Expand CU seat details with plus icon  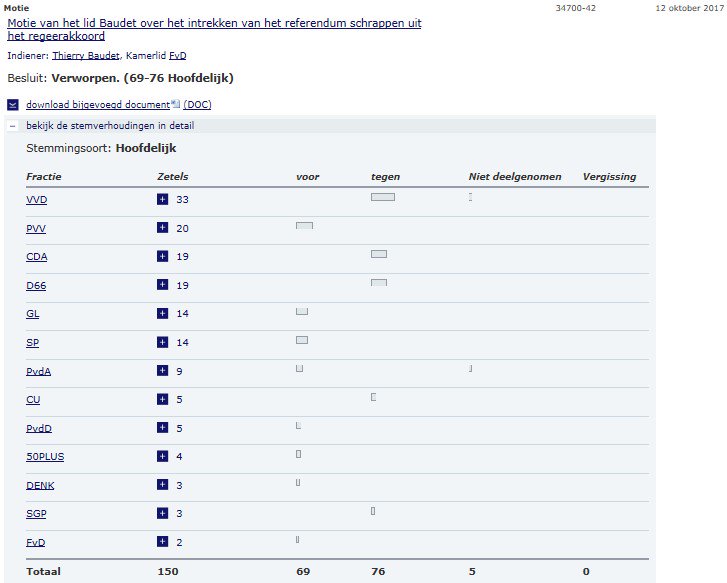[162, 399]
